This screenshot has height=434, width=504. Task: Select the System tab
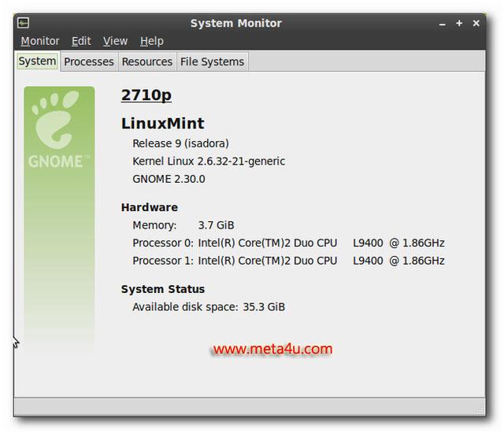click(x=37, y=61)
